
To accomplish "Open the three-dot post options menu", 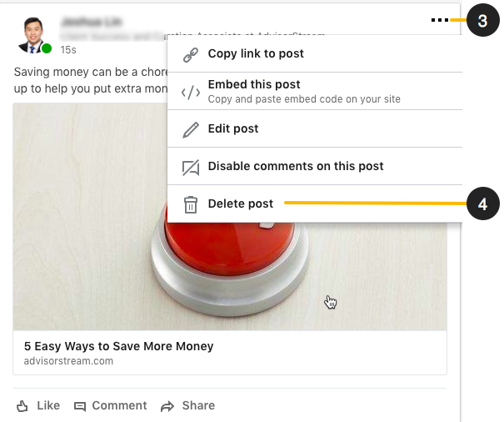I will [439, 20].
